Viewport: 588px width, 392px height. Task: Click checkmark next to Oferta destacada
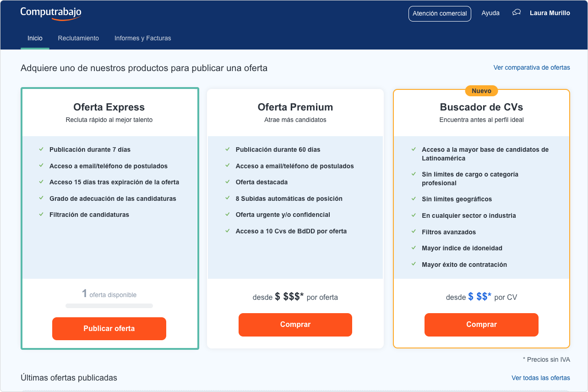(228, 182)
